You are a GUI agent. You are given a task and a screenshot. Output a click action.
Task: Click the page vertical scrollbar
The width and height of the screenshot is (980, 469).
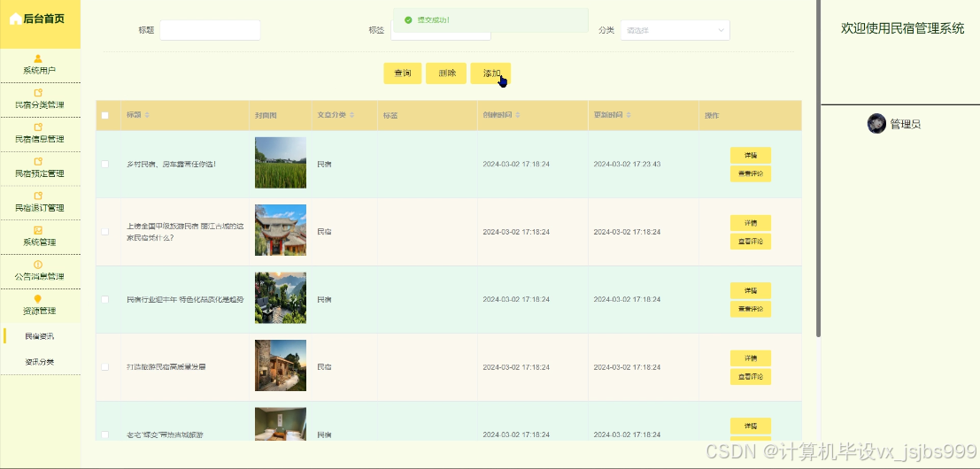point(818,169)
